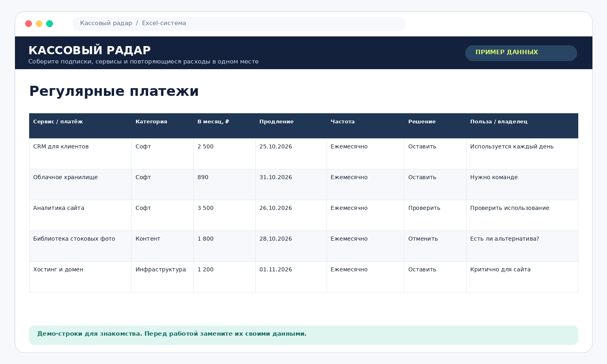This screenshot has height=364, width=607.
Task: Click the CRM для клиентов cell
Action: [80, 154]
